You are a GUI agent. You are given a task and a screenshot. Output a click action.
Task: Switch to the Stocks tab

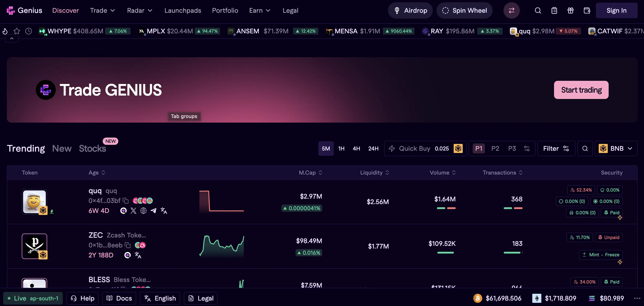pos(92,148)
